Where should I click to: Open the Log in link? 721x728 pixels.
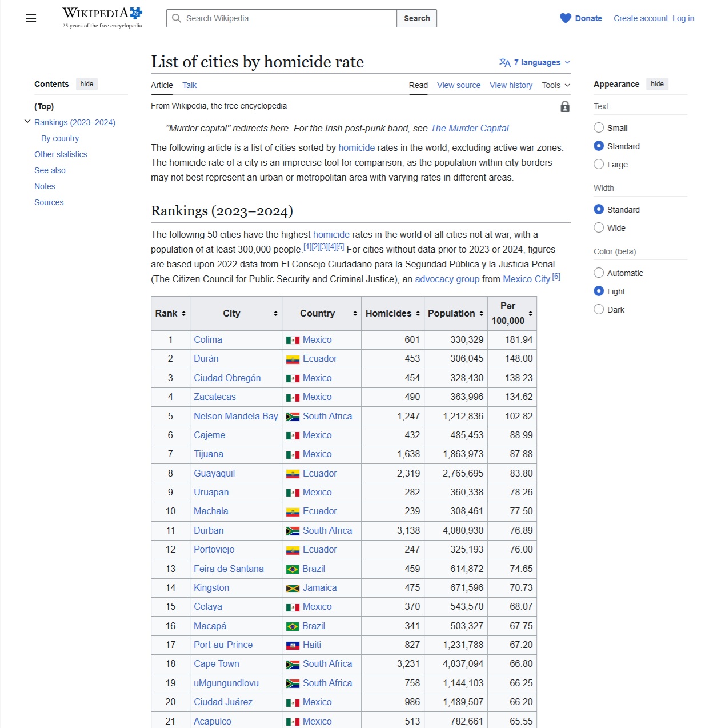tap(683, 18)
